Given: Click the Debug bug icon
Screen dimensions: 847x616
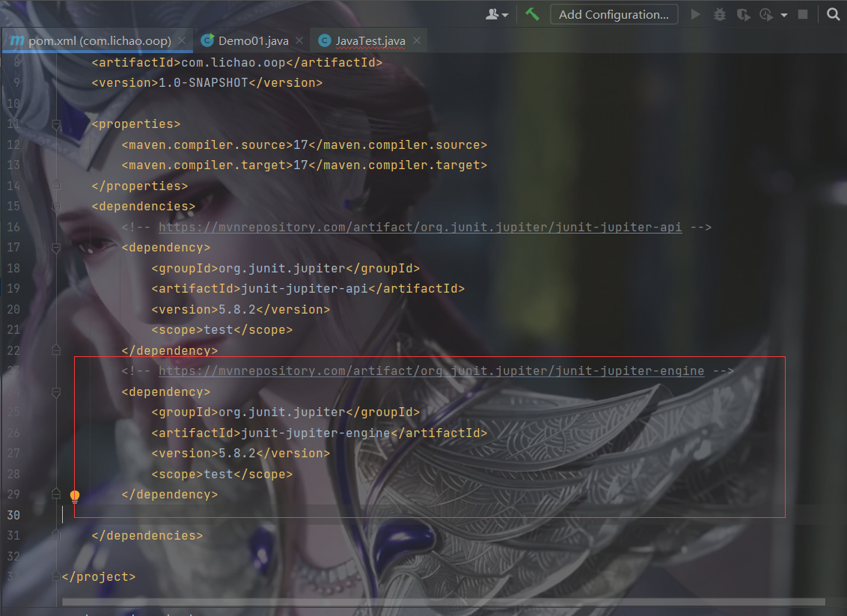Looking at the screenshot, I should tap(720, 14).
